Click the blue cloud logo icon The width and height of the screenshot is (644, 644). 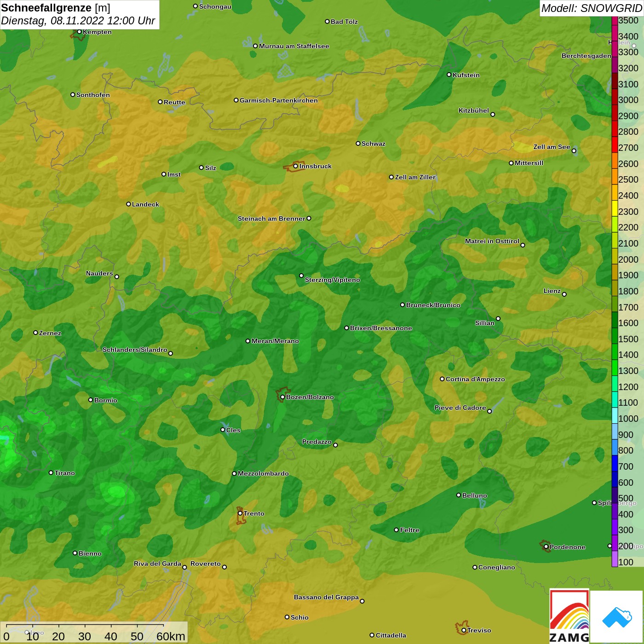pos(617,617)
